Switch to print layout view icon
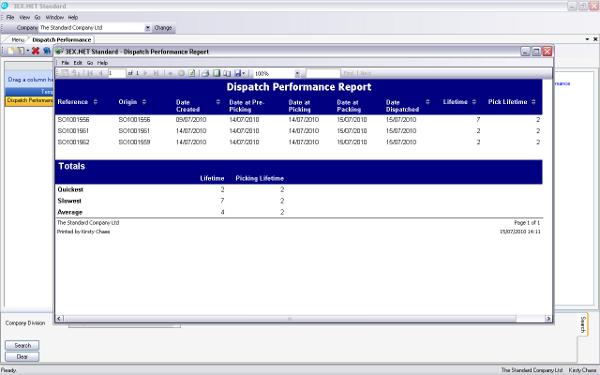The width and height of the screenshot is (600, 375). (x=217, y=73)
